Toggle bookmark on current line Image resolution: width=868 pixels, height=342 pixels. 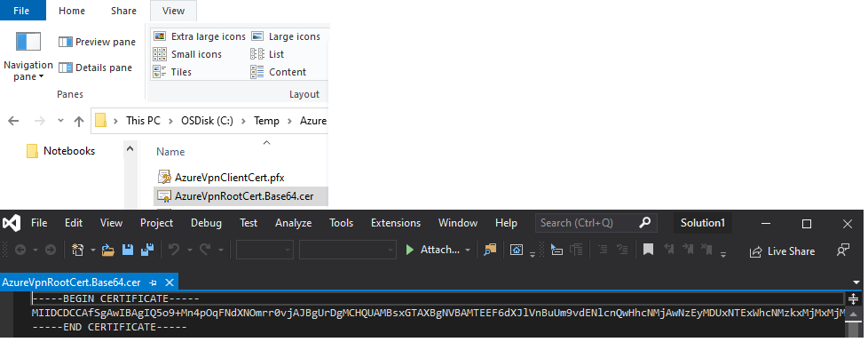coord(648,250)
